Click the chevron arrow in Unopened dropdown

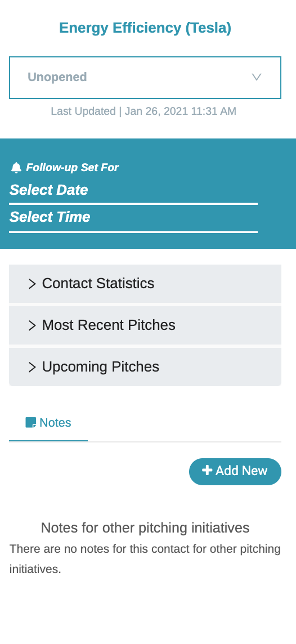coord(257,77)
